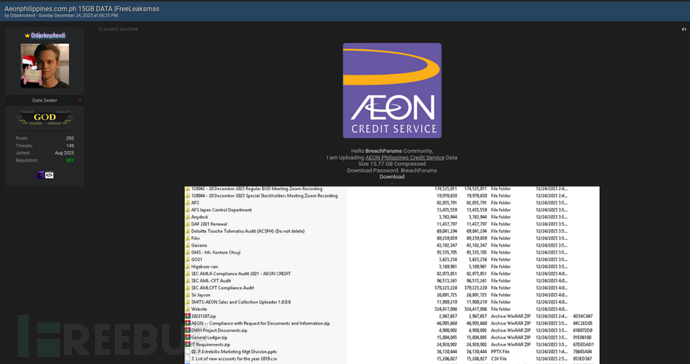Click the Ddarknotevil author name in thread header
This screenshot has height=364, width=690.
[x=22, y=15]
